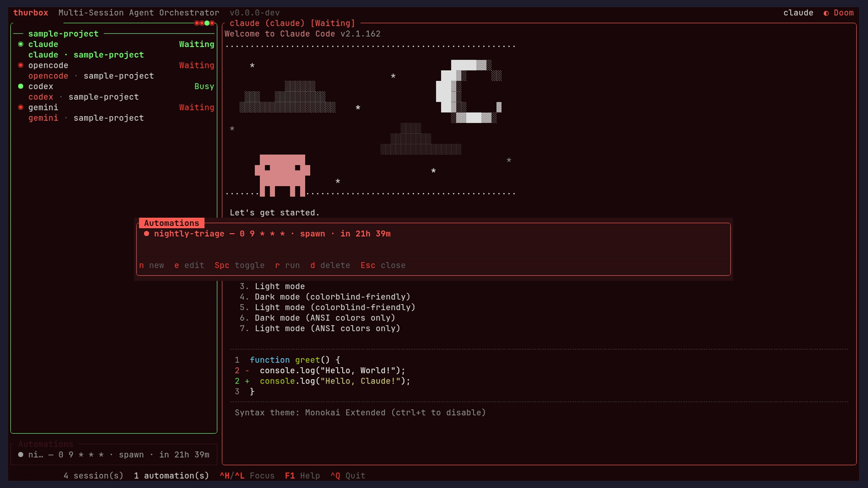The image size is (868, 488).
Task: Click '^H/^L Focus' status bar hint
Action: click(247, 476)
